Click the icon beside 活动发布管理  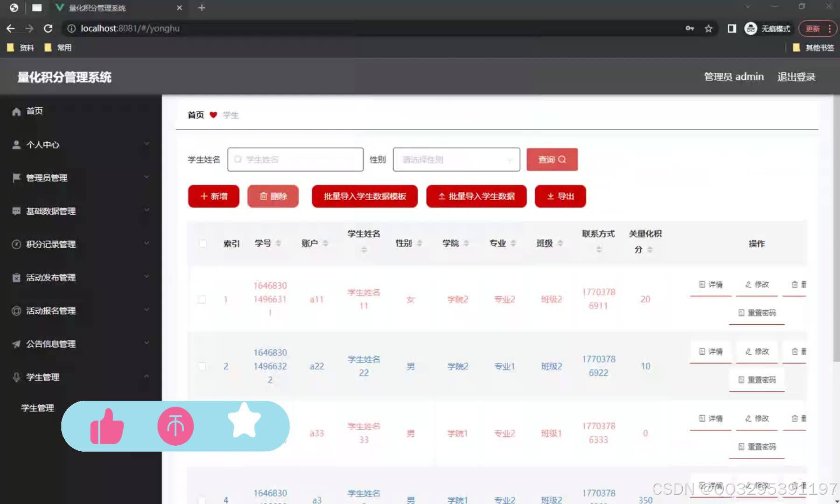16,278
